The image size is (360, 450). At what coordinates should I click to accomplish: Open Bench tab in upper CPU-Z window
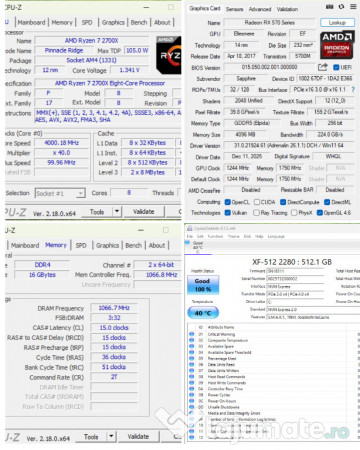[139, 22]
